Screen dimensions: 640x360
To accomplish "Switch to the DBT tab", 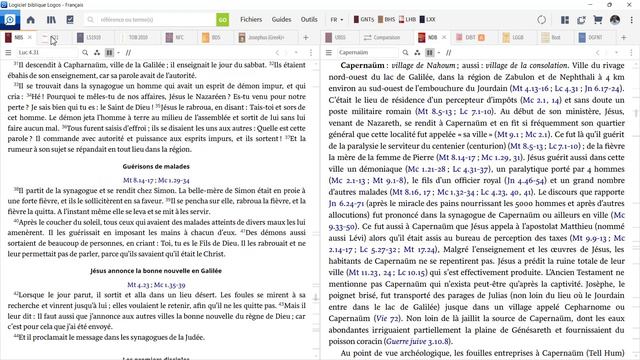I will pos(470,37).
